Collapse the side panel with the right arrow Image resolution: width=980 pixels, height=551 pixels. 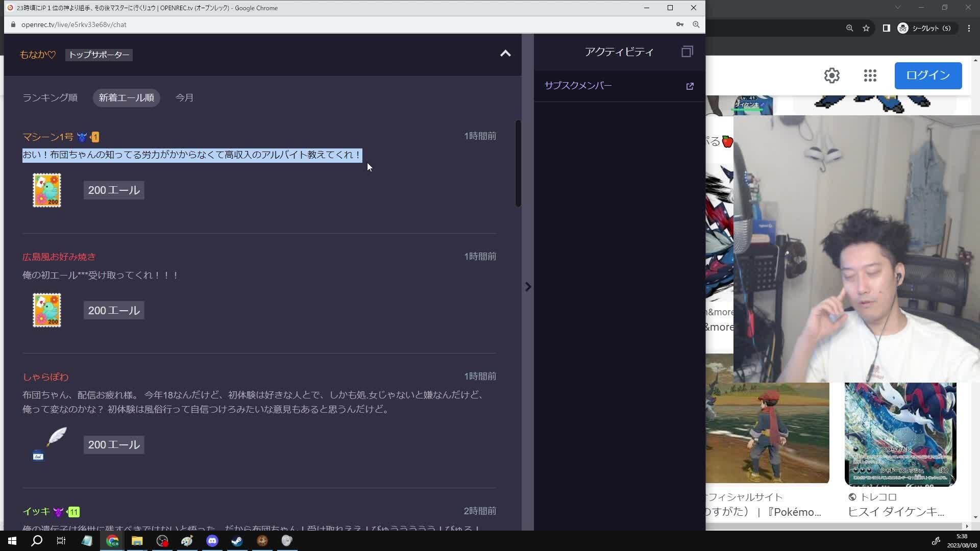pos(528,287)
